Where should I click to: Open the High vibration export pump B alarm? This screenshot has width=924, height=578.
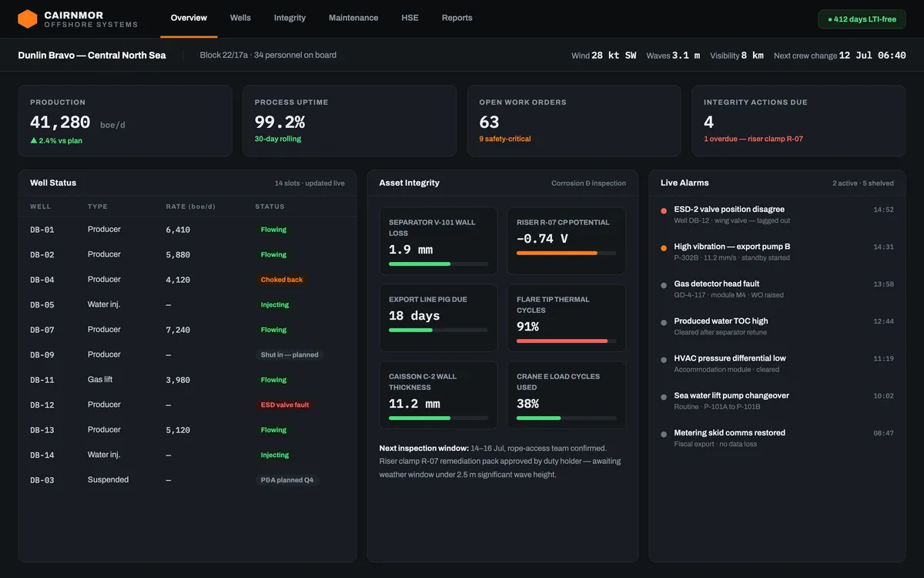[777, 251]
